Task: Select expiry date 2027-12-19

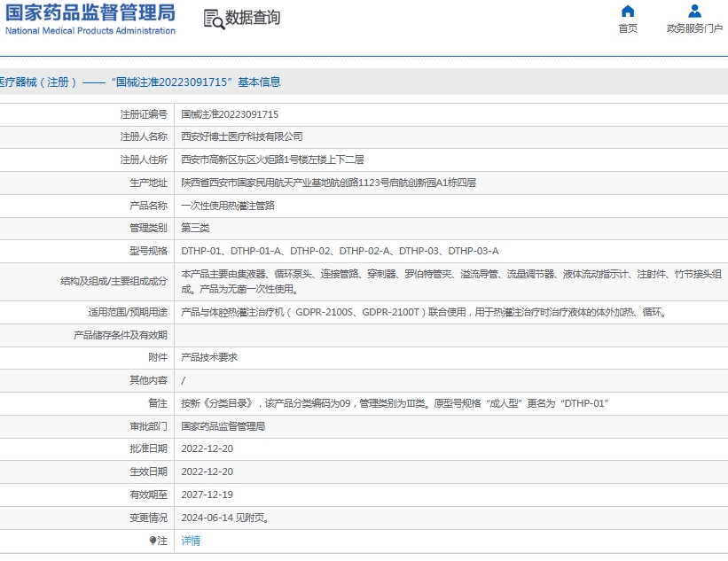Action: coord(207,495)
